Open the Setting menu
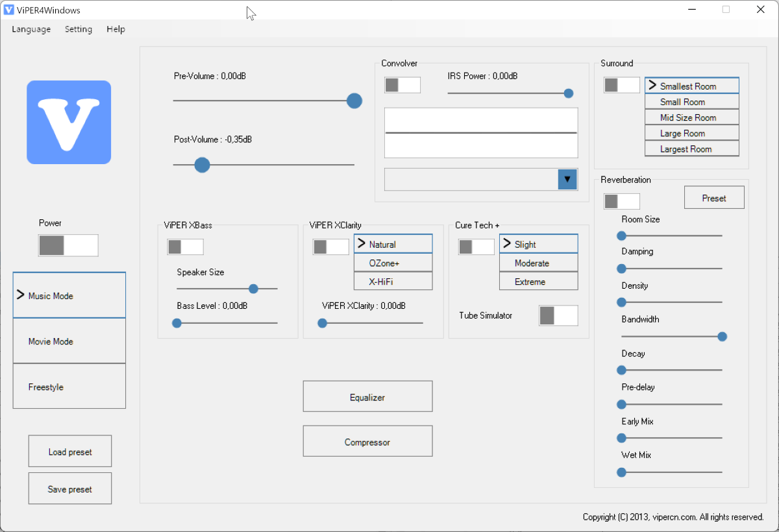The width and height of the screenshot is (779, 532). [x=79, y=29]
